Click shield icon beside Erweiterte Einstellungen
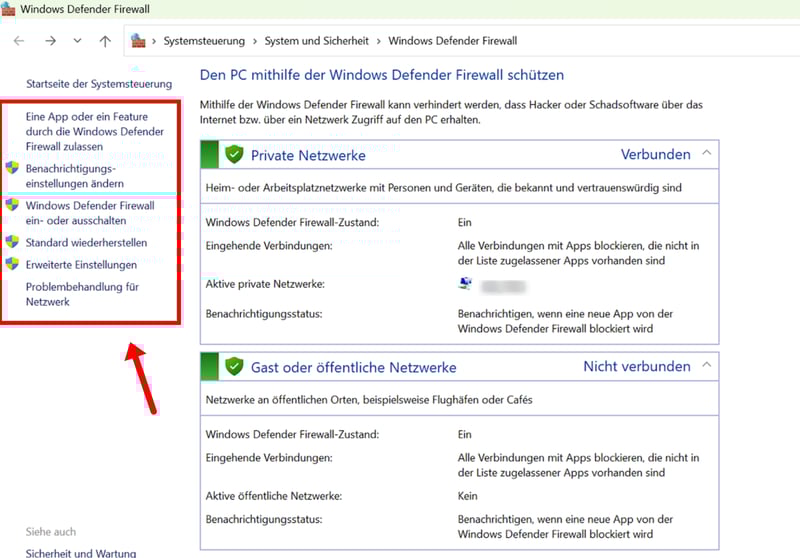The width and height of the screenshot is (800, 558). point(12,265)
